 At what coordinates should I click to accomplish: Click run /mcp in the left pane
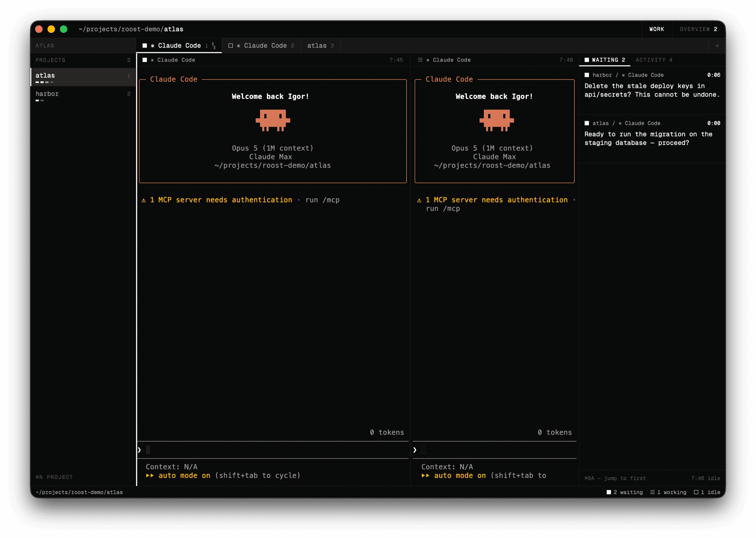(x=322, y=200)
